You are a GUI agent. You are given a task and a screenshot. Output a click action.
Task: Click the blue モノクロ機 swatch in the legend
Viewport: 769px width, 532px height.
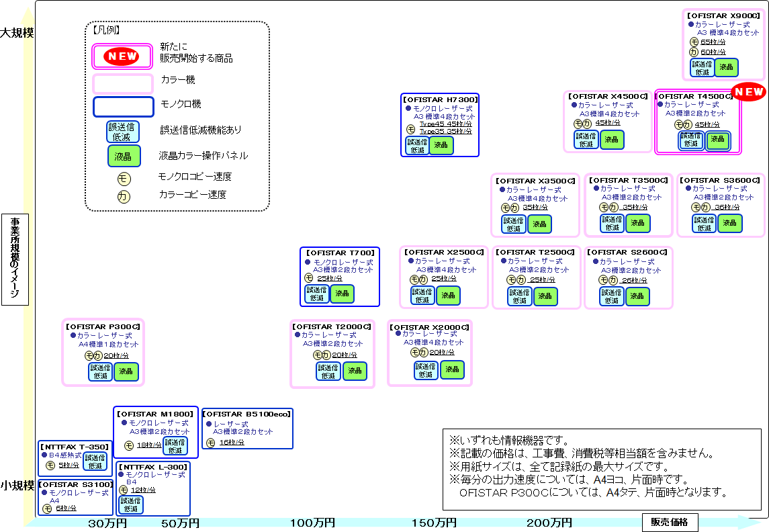pyautogui.click(x=124, y=107)
